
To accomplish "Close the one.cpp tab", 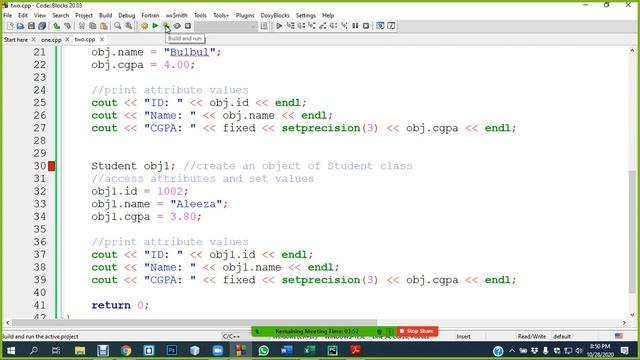I will pyautogui.click(x=67, y=40).
